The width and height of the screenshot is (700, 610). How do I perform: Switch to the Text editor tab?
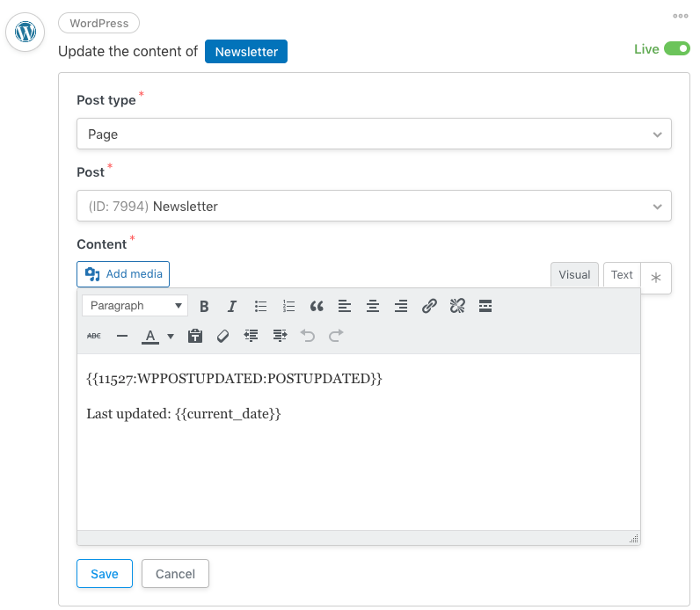[x=622, y=274]
